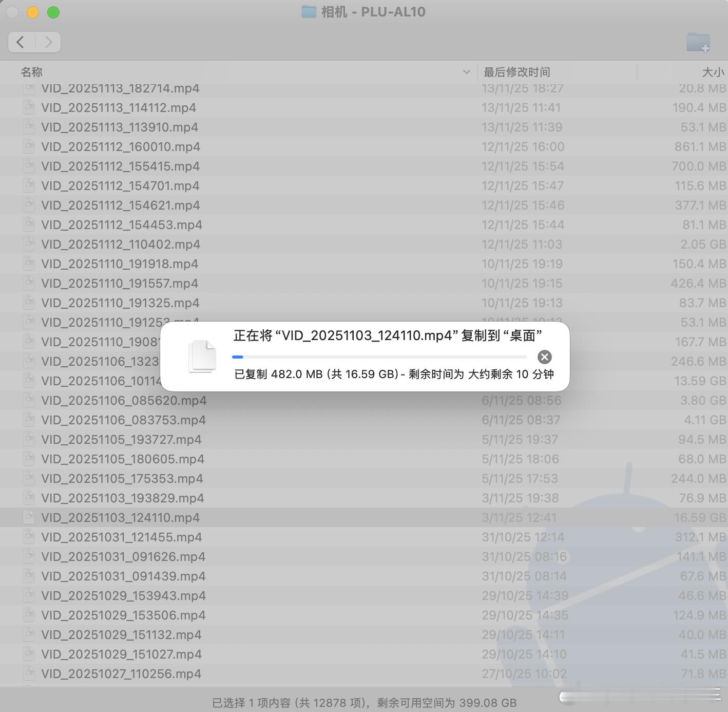The height and width of the screenshot is (712, 728).
Task: Click the file icon next to VID_20251029_153943.mp4
Action: pos(29,595)
